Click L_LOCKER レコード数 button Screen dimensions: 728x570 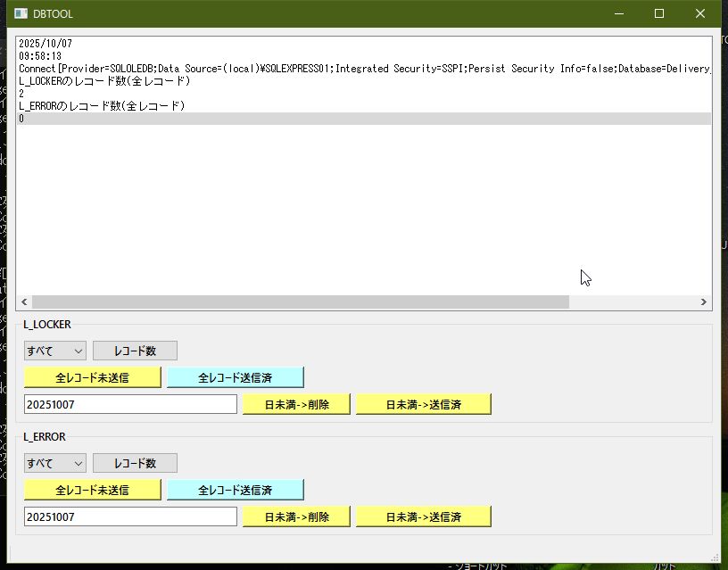(x=135, y=351)
